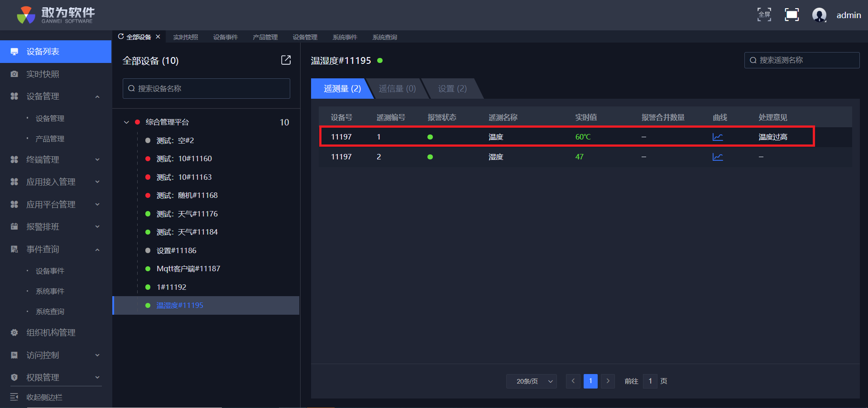The width and height of the screenshot is (868, 408).
Task: Expand the 权限管理 menu chevron
Action: (x=97, y=377)
